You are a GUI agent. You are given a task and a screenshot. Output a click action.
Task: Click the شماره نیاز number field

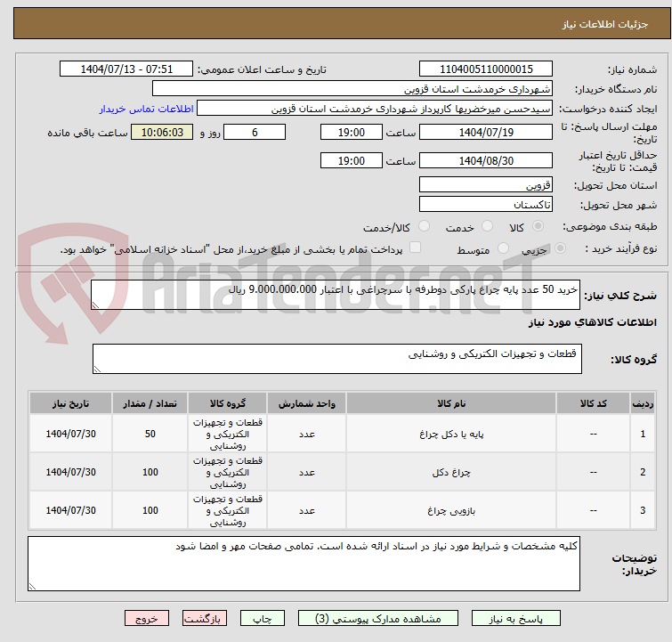click(486, 69)
